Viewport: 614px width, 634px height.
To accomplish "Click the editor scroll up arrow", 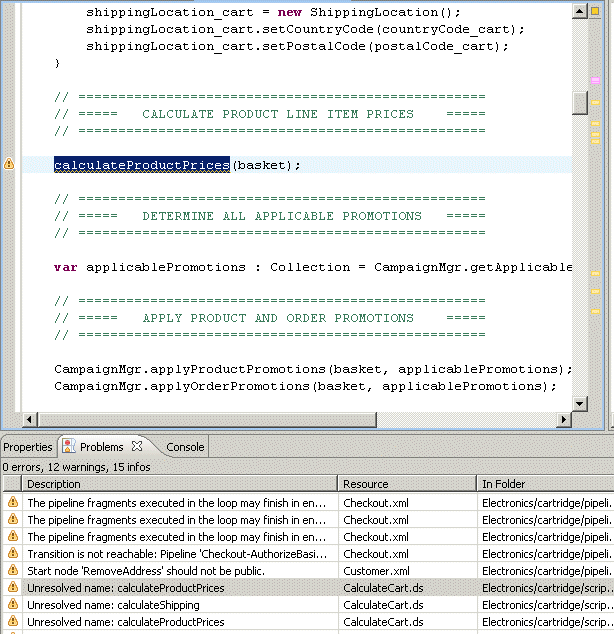I will 580,10.
